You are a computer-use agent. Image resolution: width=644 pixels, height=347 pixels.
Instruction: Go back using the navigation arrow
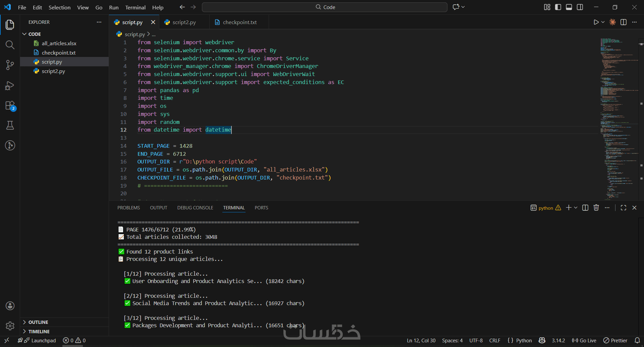[x=182, y=7]
